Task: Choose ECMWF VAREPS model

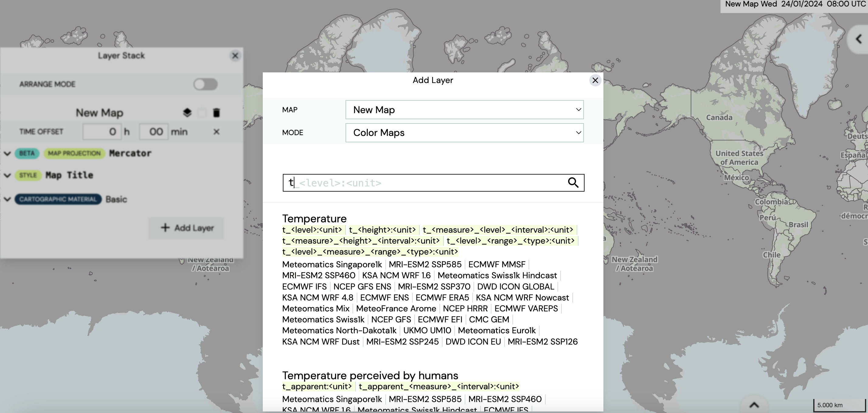Action: point(526,309)
